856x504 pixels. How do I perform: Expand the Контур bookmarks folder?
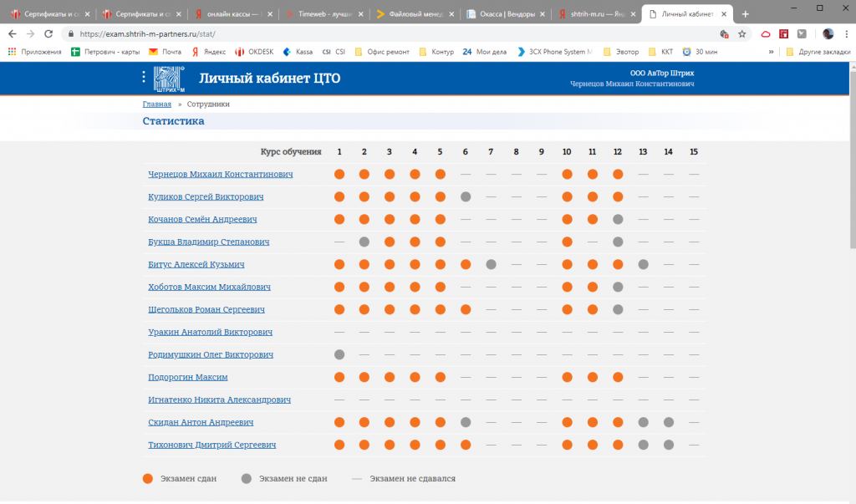(x=436, y=52)
